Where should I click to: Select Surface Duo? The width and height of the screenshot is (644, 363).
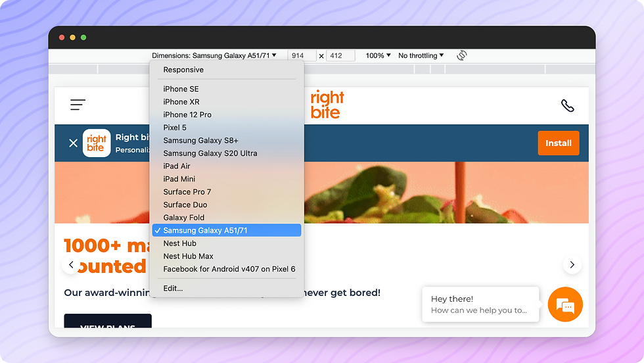pos(227,205)
